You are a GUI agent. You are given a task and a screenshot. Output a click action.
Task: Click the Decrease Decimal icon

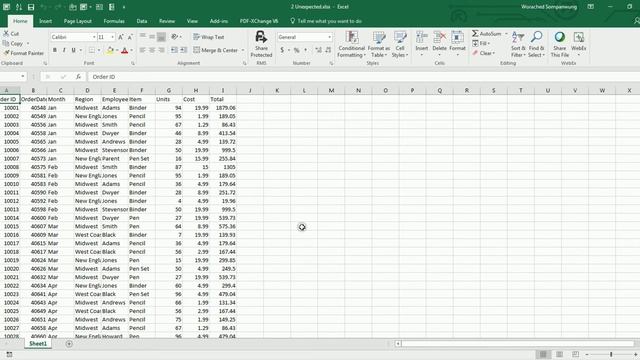[x=328, y=50]
